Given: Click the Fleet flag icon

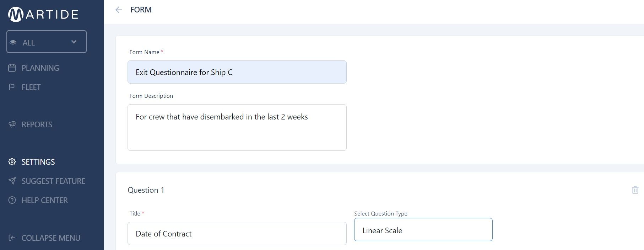Looking at the screenshot, I should [x=12, y=87].
